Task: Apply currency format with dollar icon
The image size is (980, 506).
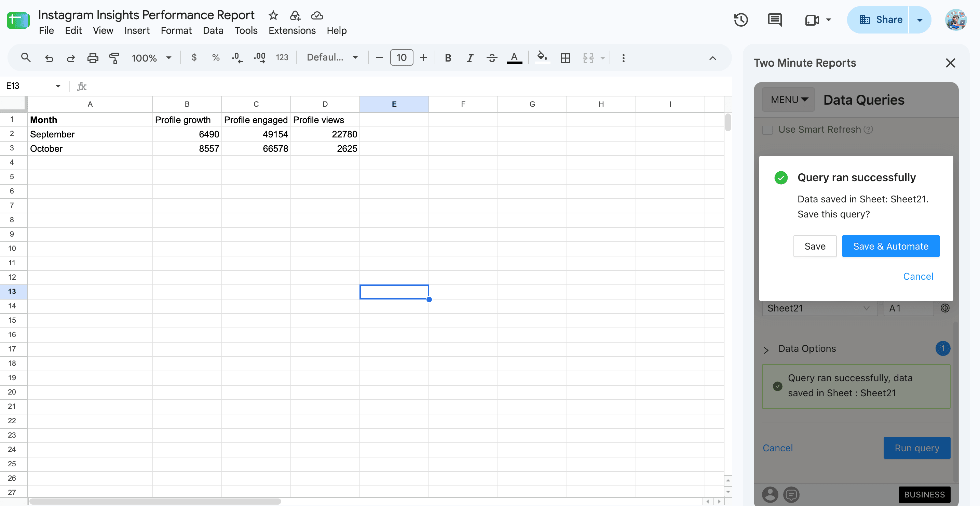Action: 194,57
